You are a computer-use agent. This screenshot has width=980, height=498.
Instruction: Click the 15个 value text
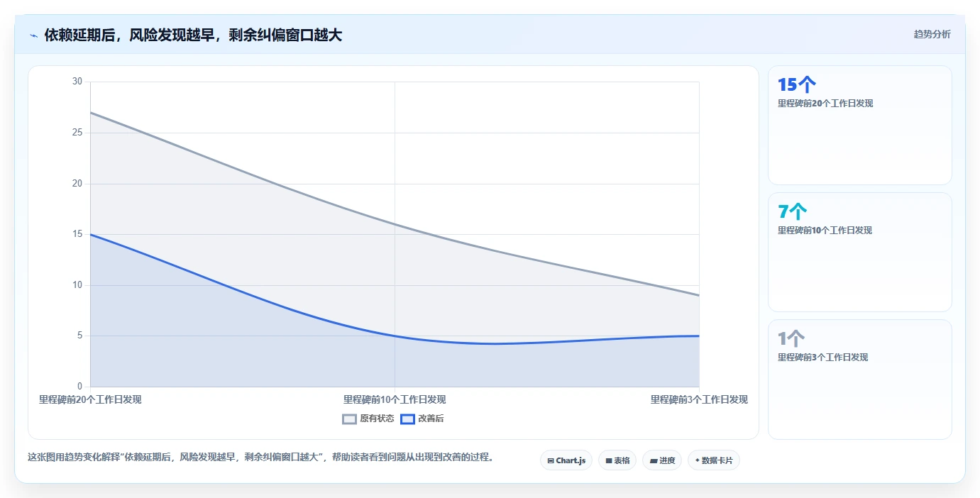tap(797, 85)
